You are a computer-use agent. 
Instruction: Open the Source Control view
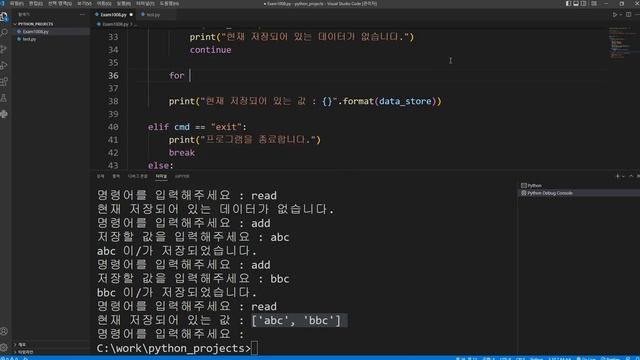[4, 49]
